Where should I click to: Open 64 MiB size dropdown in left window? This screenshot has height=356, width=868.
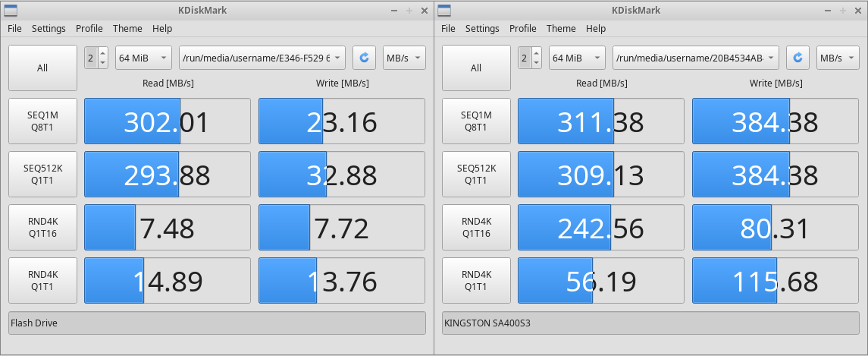[x=143, y=58]
